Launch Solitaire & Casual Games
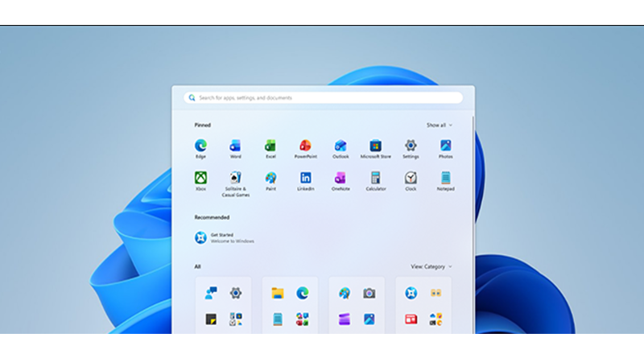The width and height of the screenshot is (644, 358). pos(235,184)
